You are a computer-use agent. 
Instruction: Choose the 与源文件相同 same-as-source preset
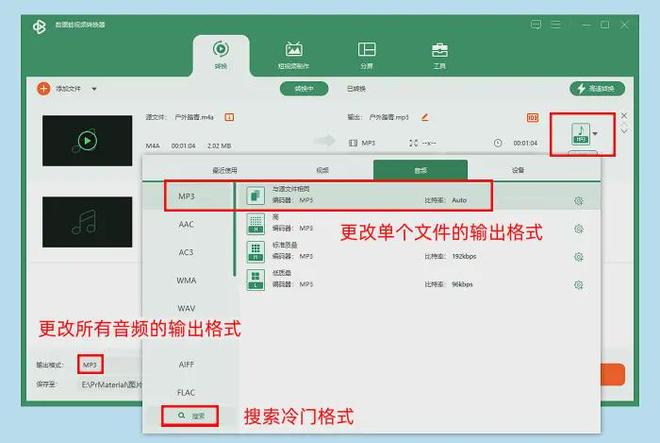(420, 195)
